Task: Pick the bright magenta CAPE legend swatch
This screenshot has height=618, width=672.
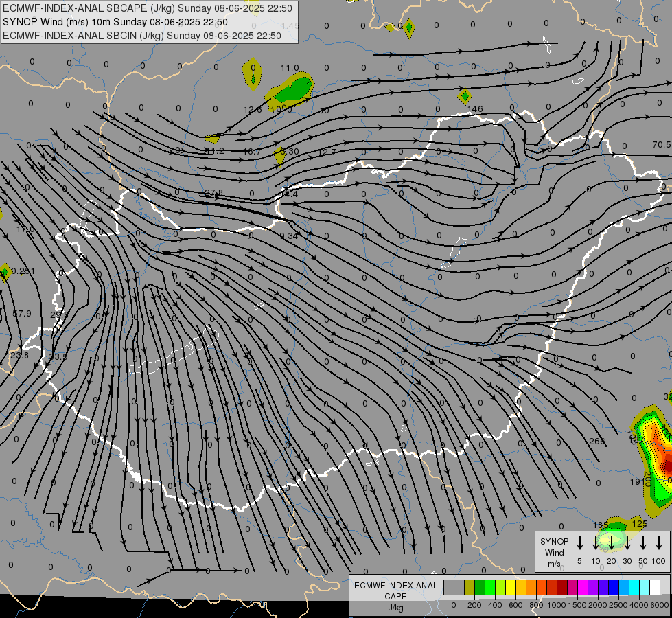Action: pyautogui.click(x=583, y=587)
